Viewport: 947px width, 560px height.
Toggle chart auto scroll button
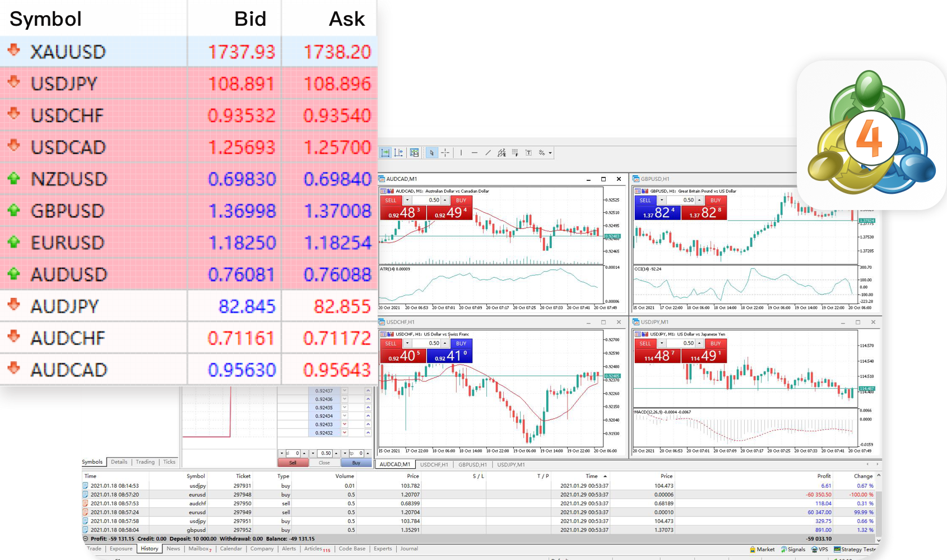[x=386, y=153]
